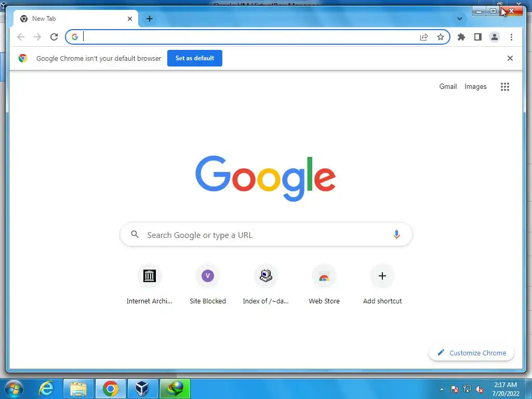Click the Customize Chrome button
The height and width of the screenshot is (399, 532).
pos(471,353)
